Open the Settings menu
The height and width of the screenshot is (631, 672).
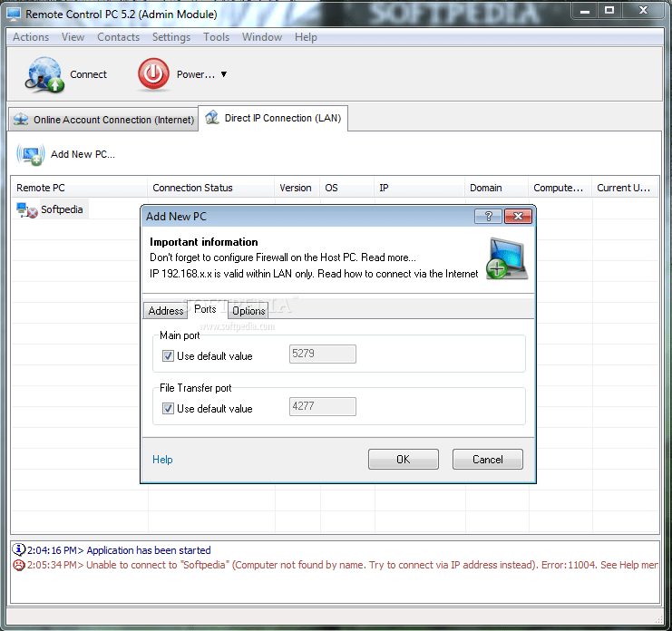point(171,37)
